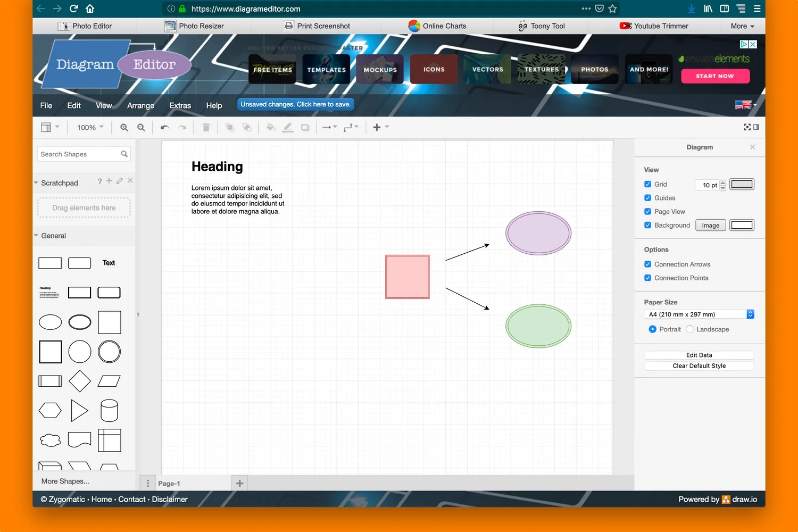This screenshot has width=798, height=532.
Task: Toggle fullscreen mode icon
Action: click(747, 127)
